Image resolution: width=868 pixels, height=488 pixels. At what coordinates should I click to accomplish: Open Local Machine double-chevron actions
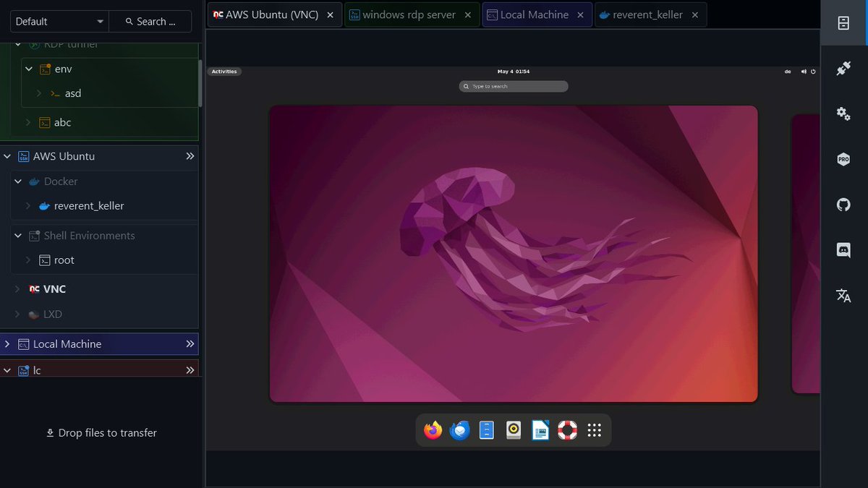coord(190,344)
